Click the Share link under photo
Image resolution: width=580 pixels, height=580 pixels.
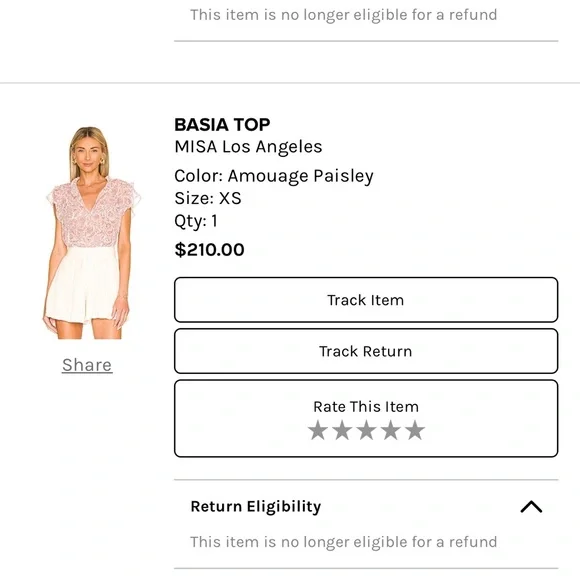point(87,365)
